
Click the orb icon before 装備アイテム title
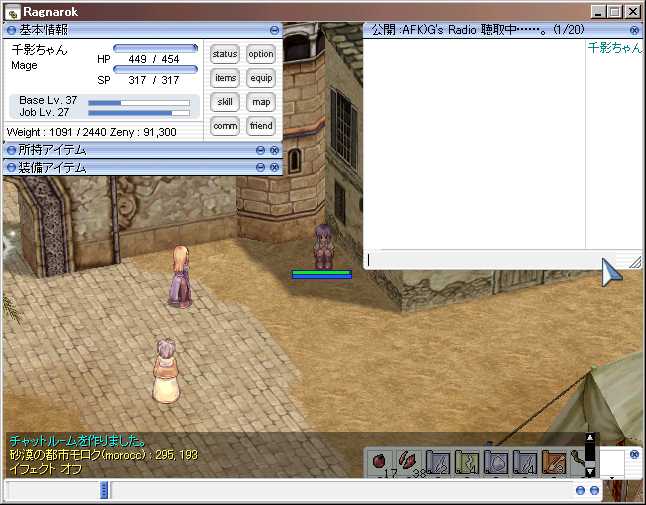[12, 167]
